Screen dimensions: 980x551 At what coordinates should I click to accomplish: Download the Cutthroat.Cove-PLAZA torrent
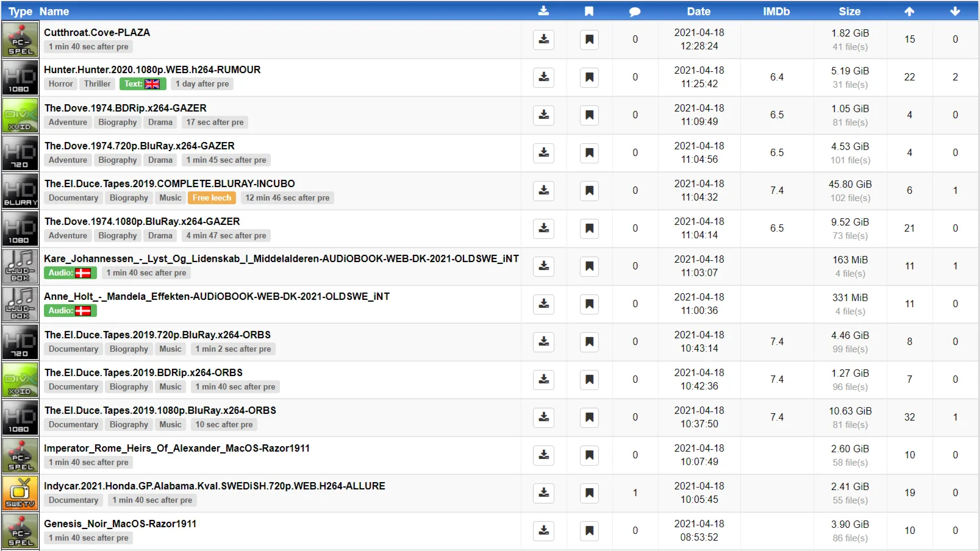(x=543, y=40)
